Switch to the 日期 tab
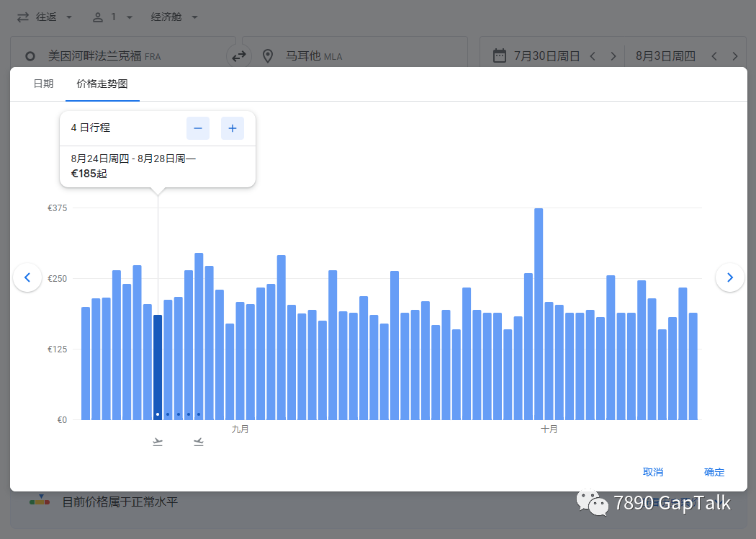 (x=43, y=84)
